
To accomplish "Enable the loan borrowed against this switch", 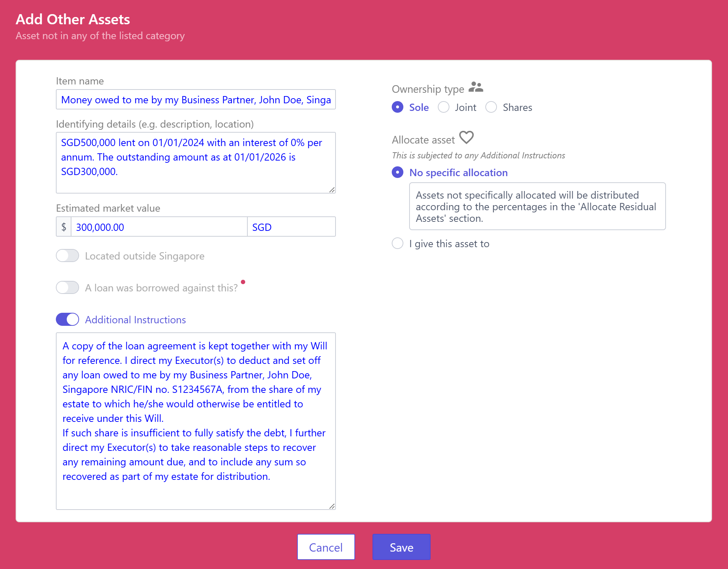I will coord(67,287).
